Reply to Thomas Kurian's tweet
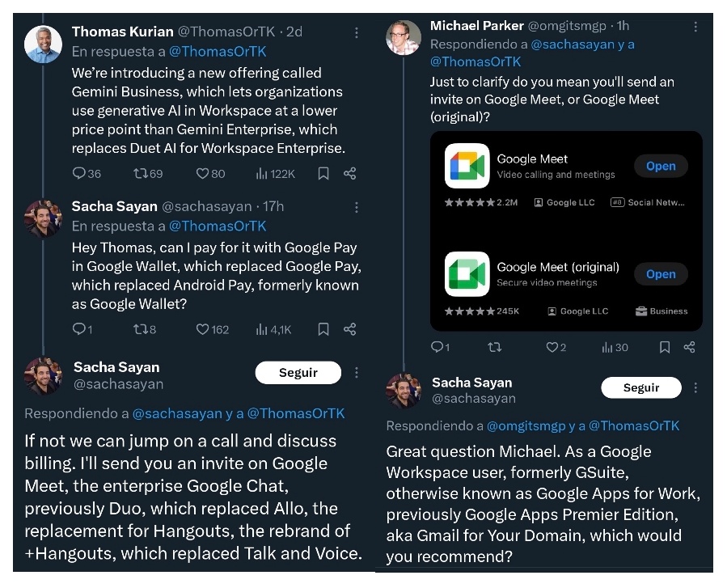This screenshot has width=727, height=588. point(78,173)
